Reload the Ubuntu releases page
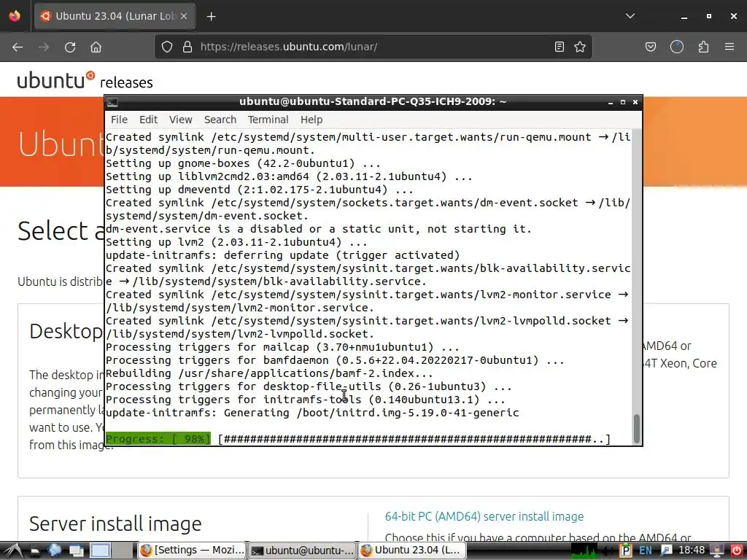This screenshot has width=747, height=560. (x=70, y=47)
